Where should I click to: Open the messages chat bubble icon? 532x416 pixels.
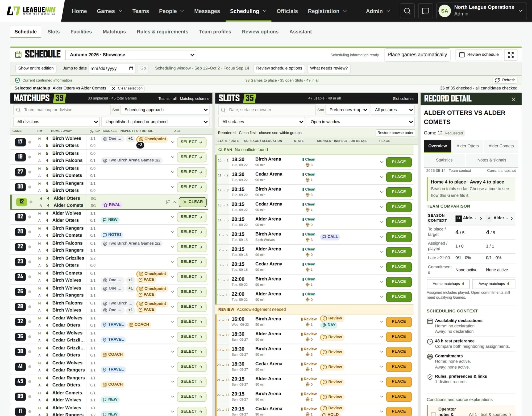(425, 11)
